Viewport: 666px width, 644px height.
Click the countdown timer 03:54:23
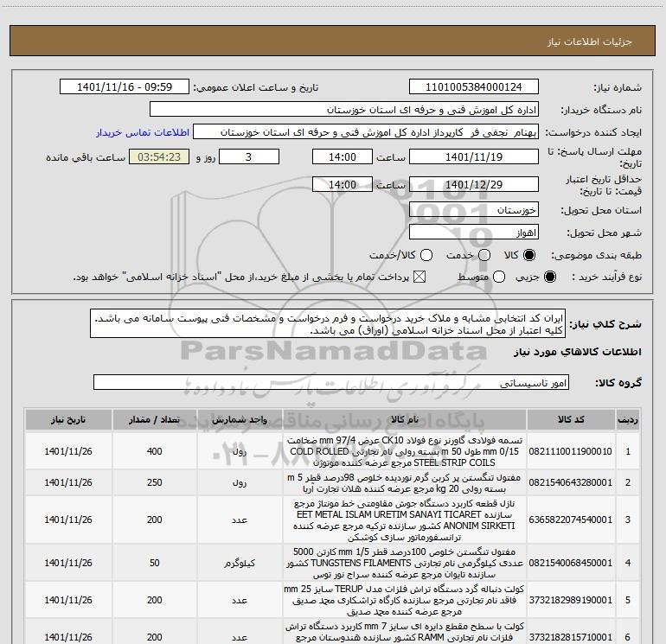159,156
